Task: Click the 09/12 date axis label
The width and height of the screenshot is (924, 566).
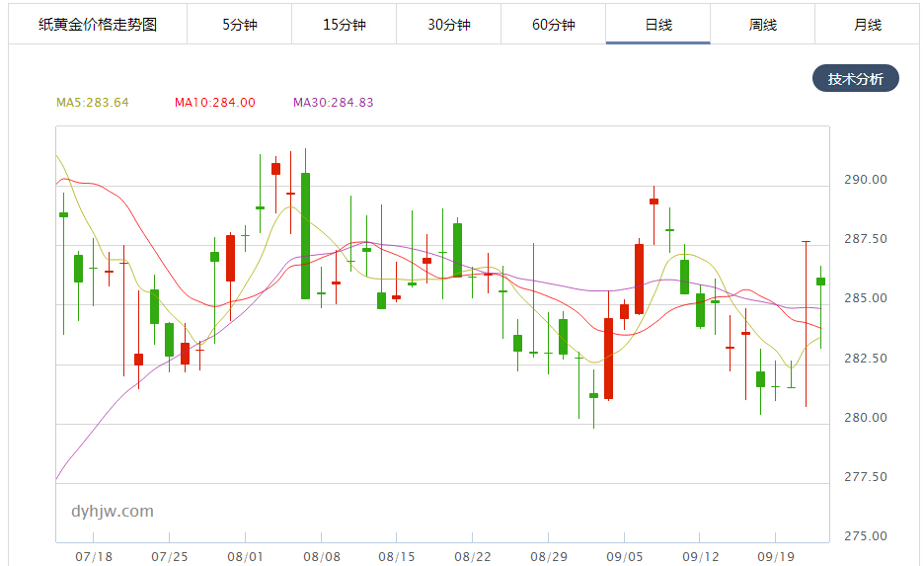Action: [x=700, y=556]
